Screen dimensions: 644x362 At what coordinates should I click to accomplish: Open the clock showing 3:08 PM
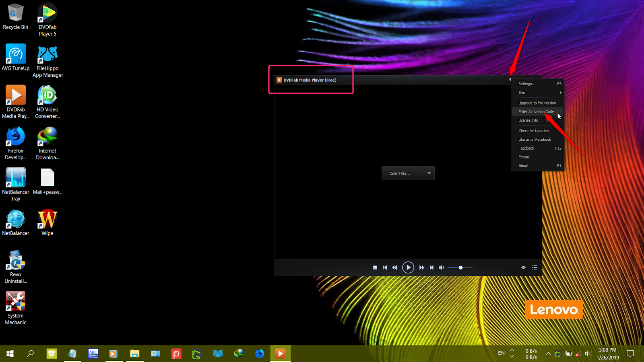[x=608, y=354]
